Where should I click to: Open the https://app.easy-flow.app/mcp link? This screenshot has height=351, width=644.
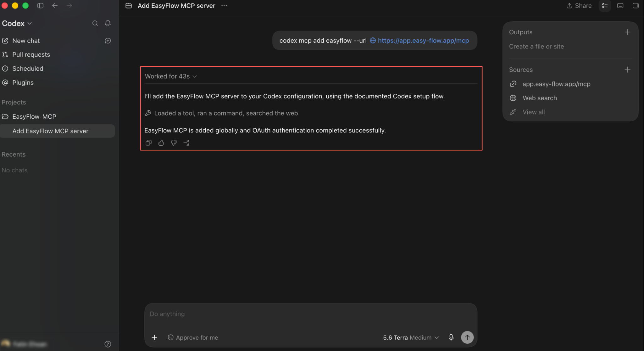pos(423,40)
